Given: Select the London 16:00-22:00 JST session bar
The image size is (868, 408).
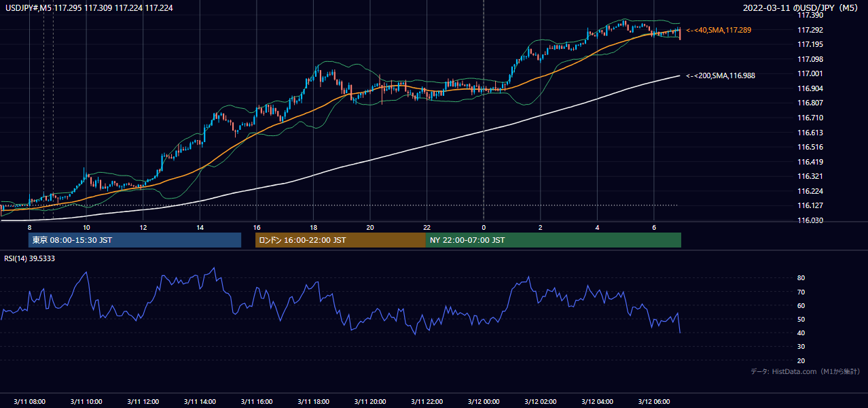Looking at the screenshot, I should pyautogui.click(x=340, y=240).
